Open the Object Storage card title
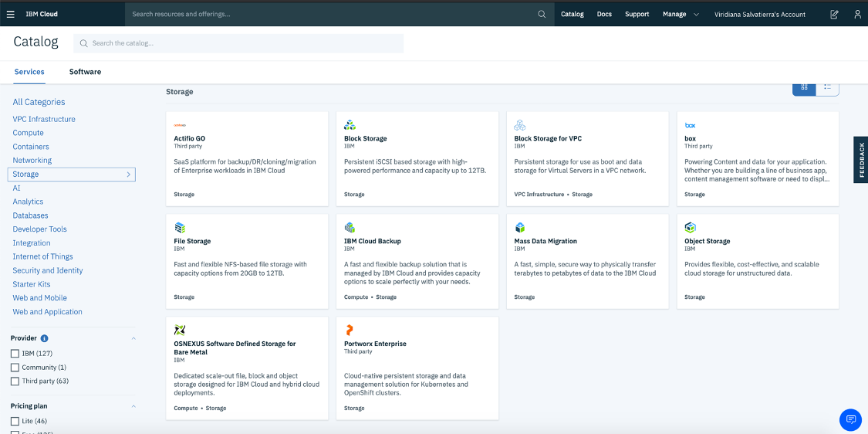Viewport: 868px width, 434px height. click(708, 241)
